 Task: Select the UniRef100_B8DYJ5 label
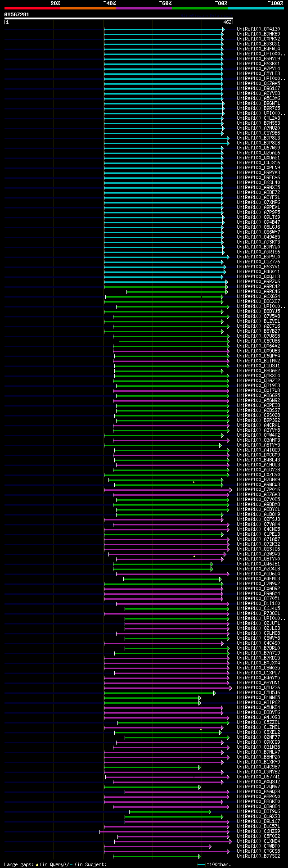[258, 311]
